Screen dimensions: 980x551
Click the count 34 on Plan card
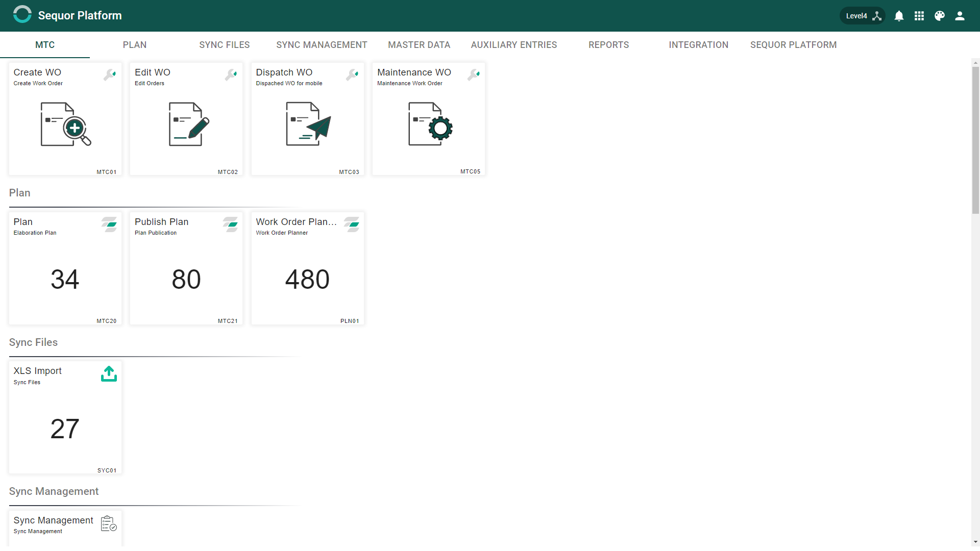(x=65, y=280)
